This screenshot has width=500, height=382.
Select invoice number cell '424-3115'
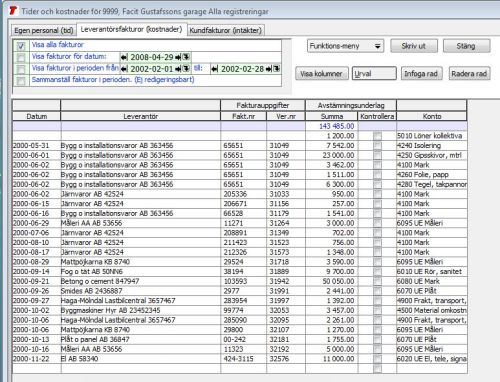[x=243, y=359]
